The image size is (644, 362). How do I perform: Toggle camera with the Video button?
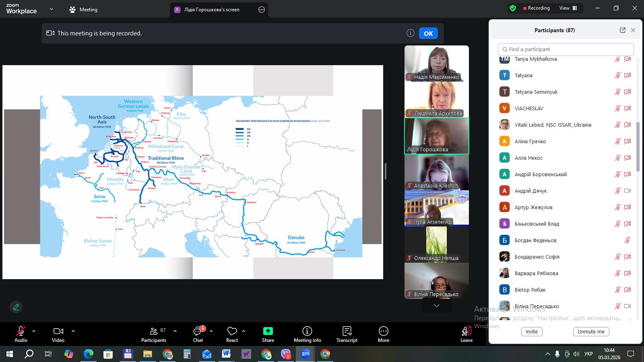(x=58, y=334)
